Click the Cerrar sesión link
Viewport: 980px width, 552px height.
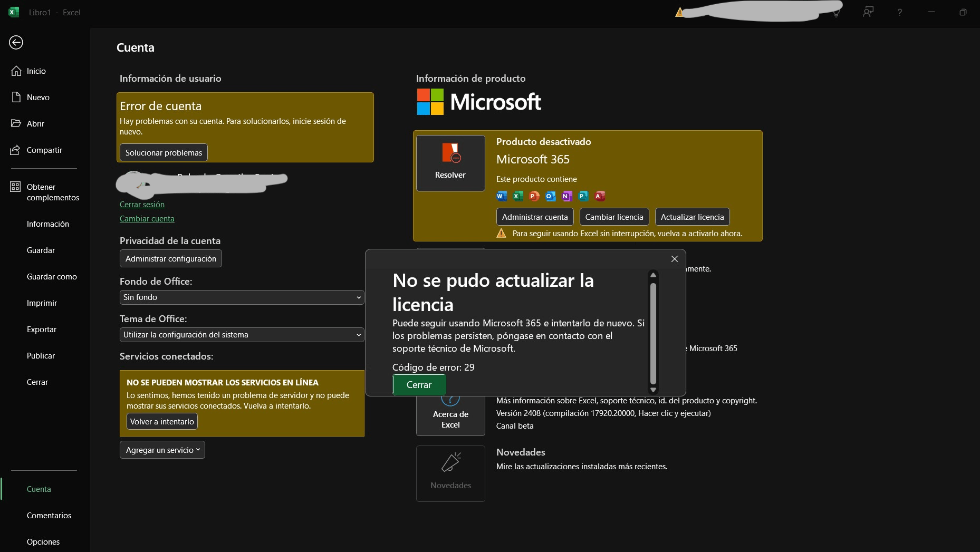142,205
